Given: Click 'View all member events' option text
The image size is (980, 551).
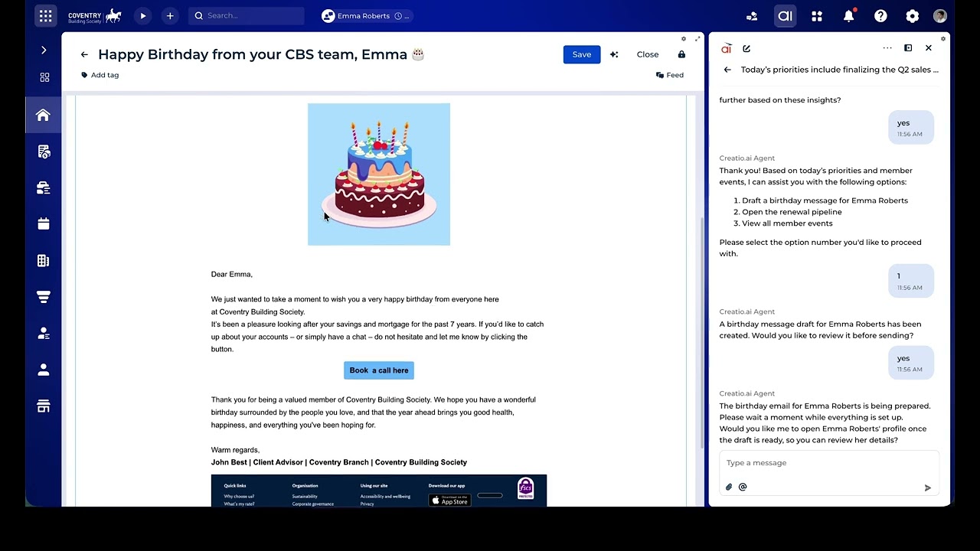Looking at the screenshot, I should 787,223.
